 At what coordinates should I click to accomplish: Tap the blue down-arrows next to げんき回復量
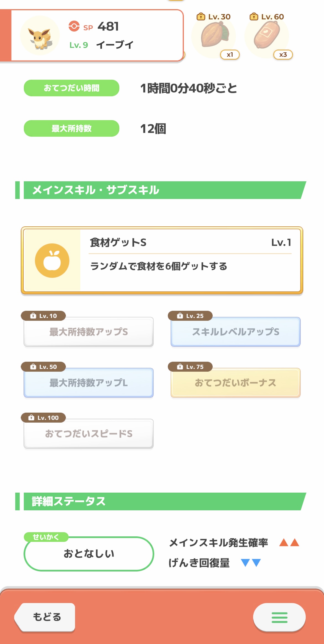point(251,563)
